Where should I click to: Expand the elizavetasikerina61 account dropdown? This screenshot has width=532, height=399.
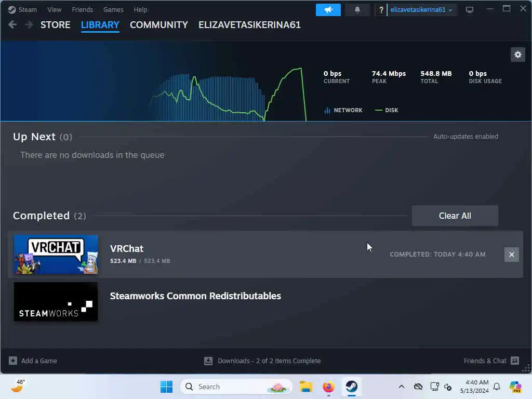421,10
